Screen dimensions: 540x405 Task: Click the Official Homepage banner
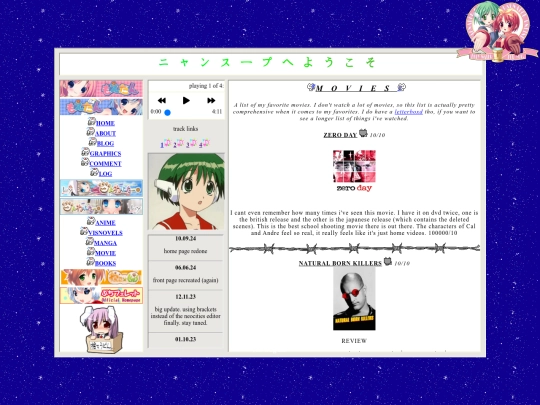click(x=101, y=295)
